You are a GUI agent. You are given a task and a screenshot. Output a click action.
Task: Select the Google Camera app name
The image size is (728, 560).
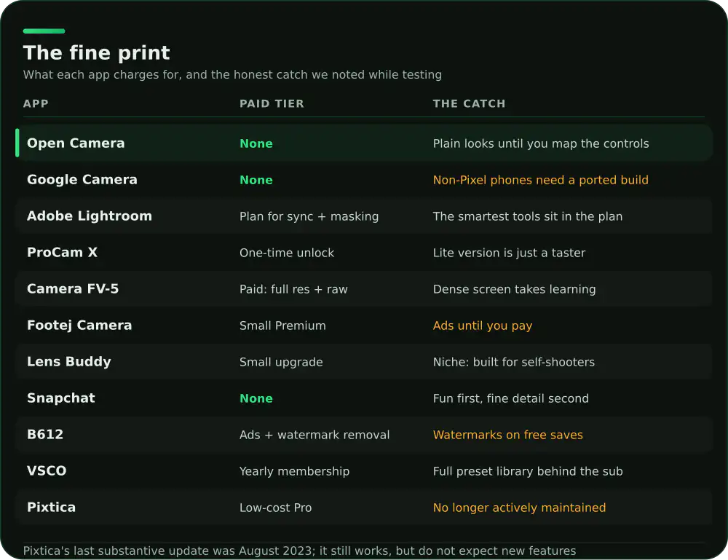[x=82, y=180]
